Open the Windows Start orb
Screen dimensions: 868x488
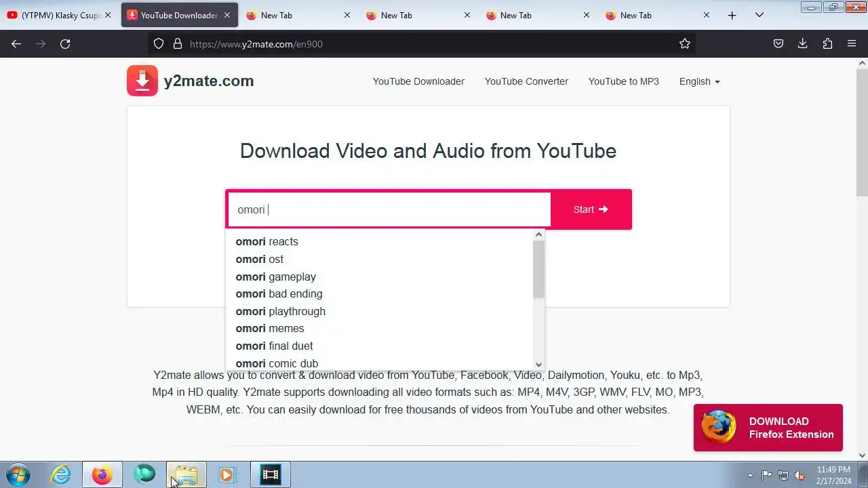click(x=18, y=474)
